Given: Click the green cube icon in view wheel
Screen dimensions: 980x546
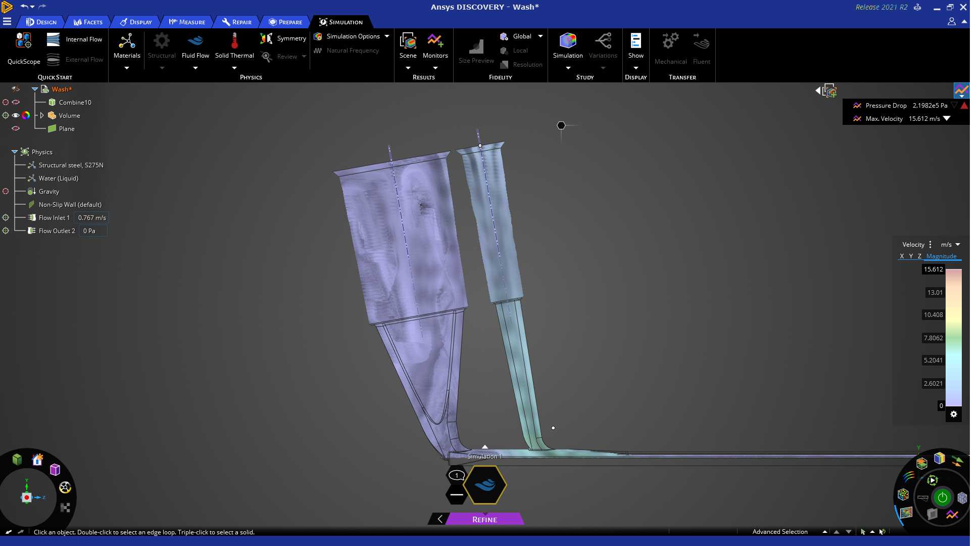Looking at the screenshot, I should click(x=17, y=459).
